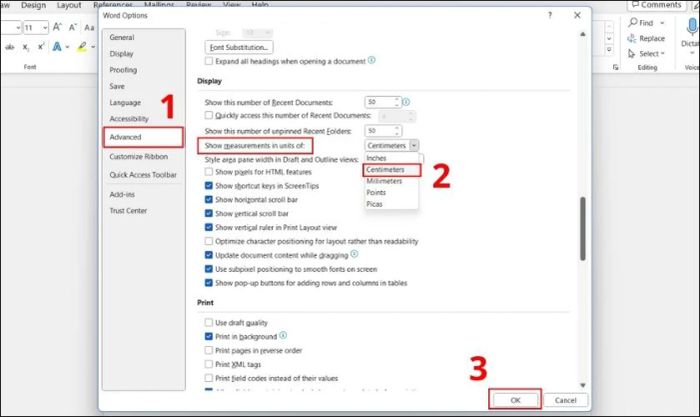The height and width of the screenshot is (417, 700).
Task: Click the Font Substitution button
Action: pos(239,47)
